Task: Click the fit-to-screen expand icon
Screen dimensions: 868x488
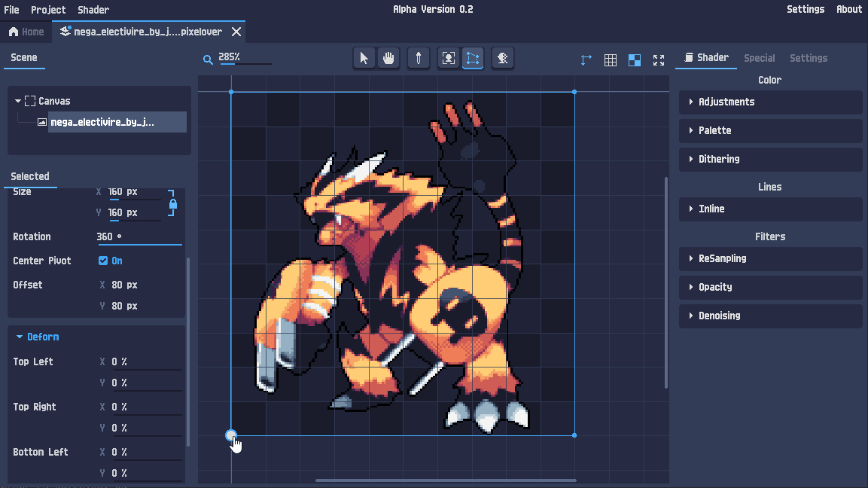Action: click(659, 59)
